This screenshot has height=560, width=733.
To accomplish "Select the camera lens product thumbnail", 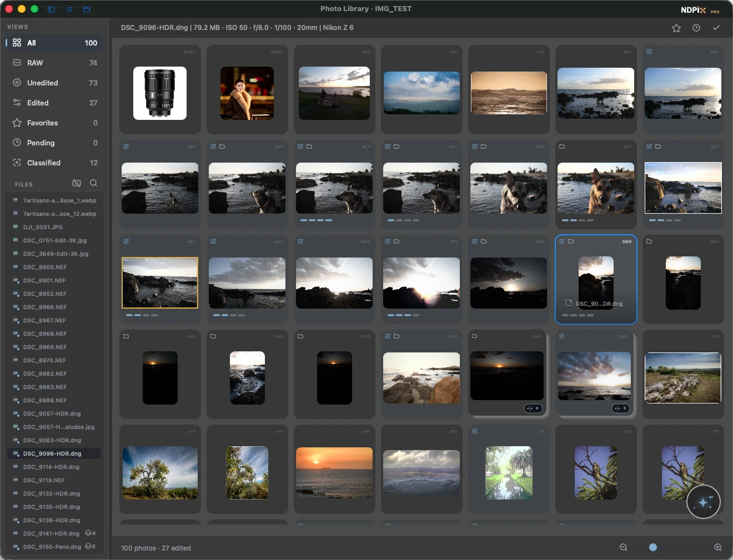I will pyautogui.click(x=160, y=93).
